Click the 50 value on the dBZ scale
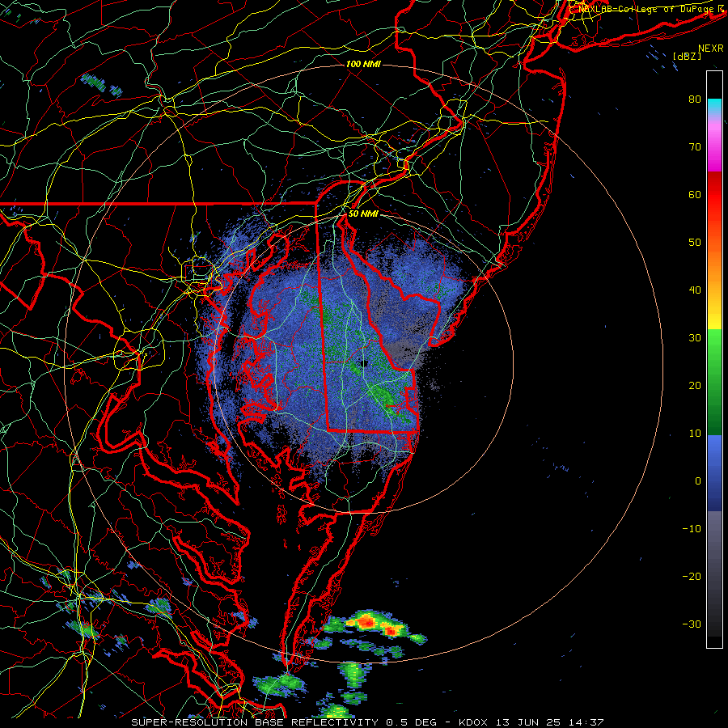This screenshot has height=728, width=728. tap(695, 243)
